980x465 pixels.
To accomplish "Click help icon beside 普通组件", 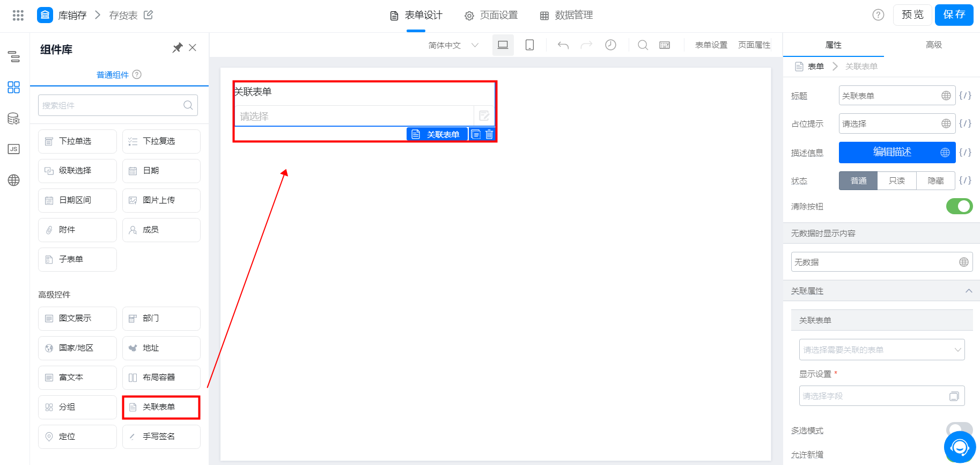I will click(137, 75).
